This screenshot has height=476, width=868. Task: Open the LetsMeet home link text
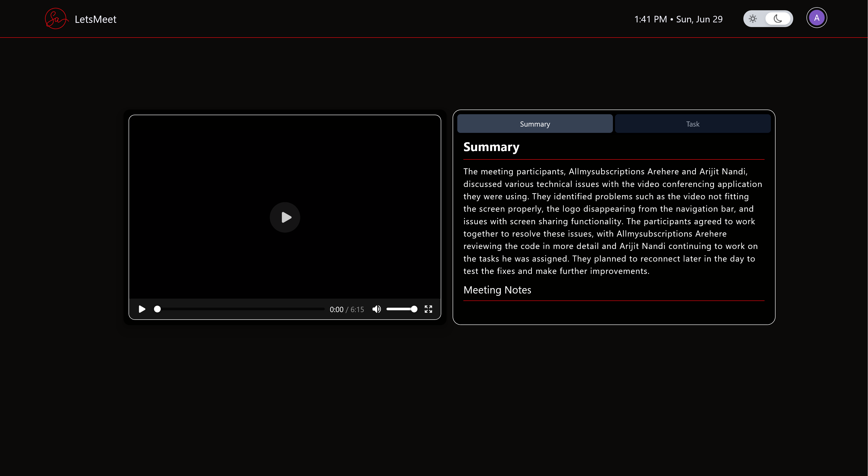click(95, 19)
